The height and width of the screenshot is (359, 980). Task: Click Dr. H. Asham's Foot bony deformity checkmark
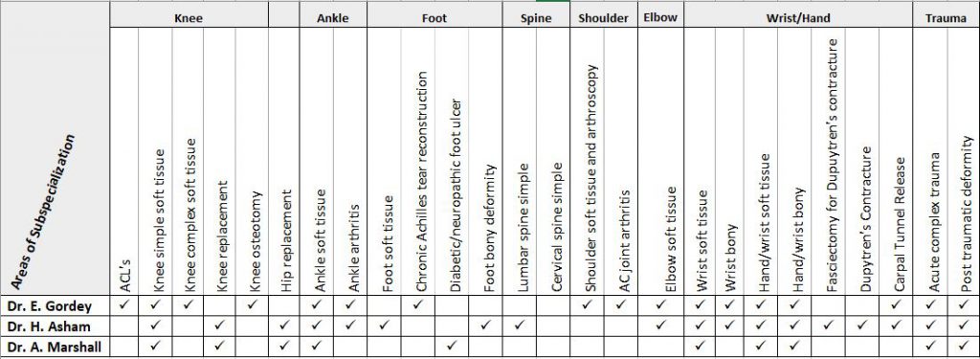click(485, 325)
